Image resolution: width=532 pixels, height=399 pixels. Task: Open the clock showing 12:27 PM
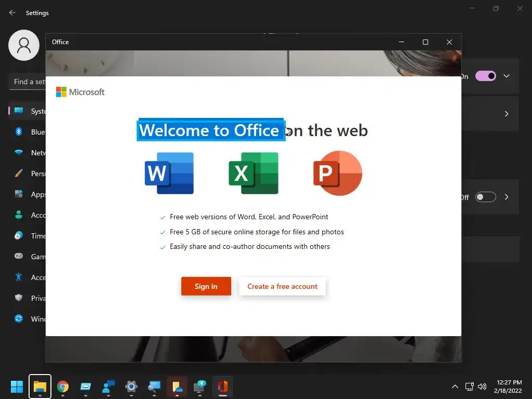click(x=508, y=387)
